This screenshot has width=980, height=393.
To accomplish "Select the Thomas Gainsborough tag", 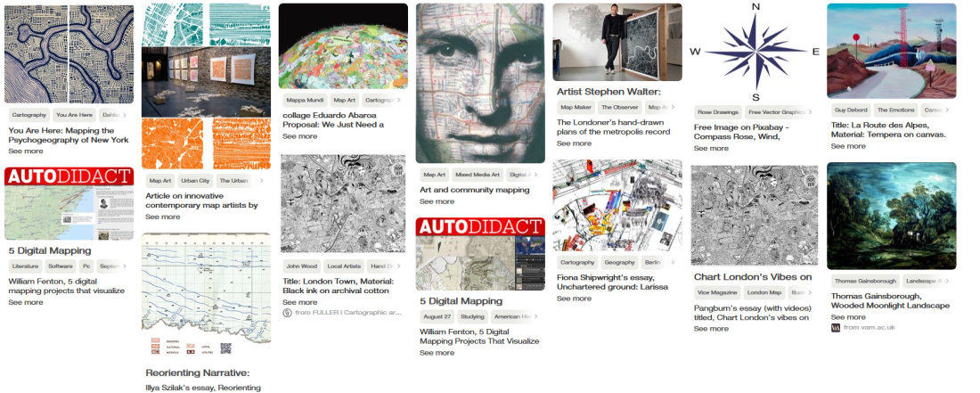I will coord(865,282).
